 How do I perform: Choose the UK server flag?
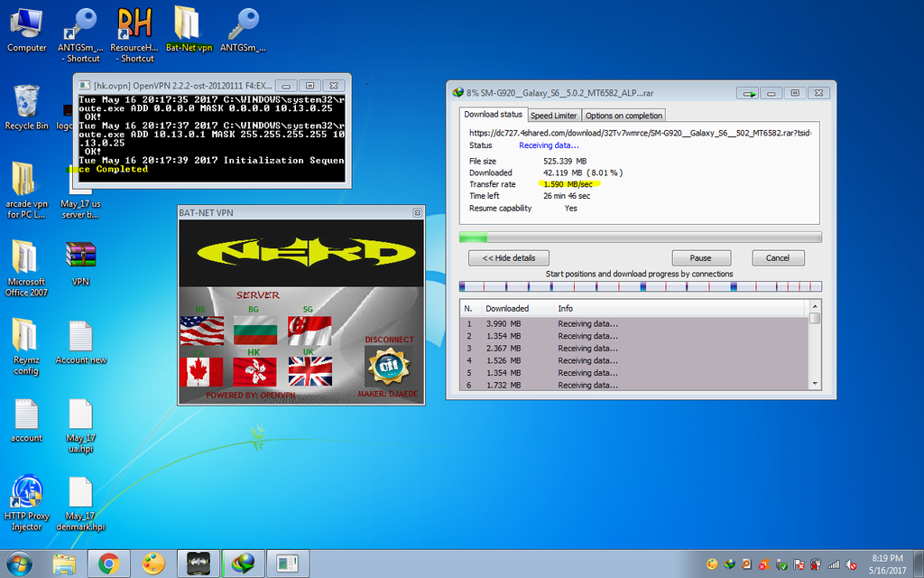(x=310, y=371)
